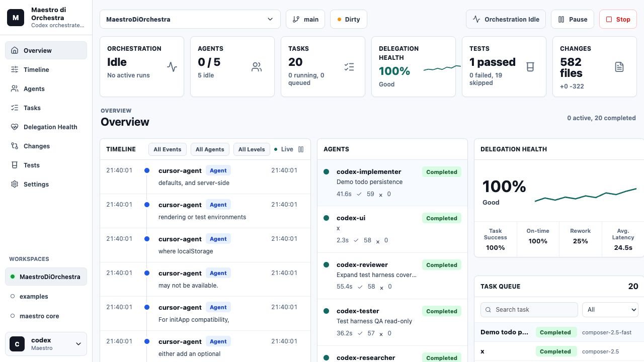Select the codex-tester agent row

tap(392, 322)
